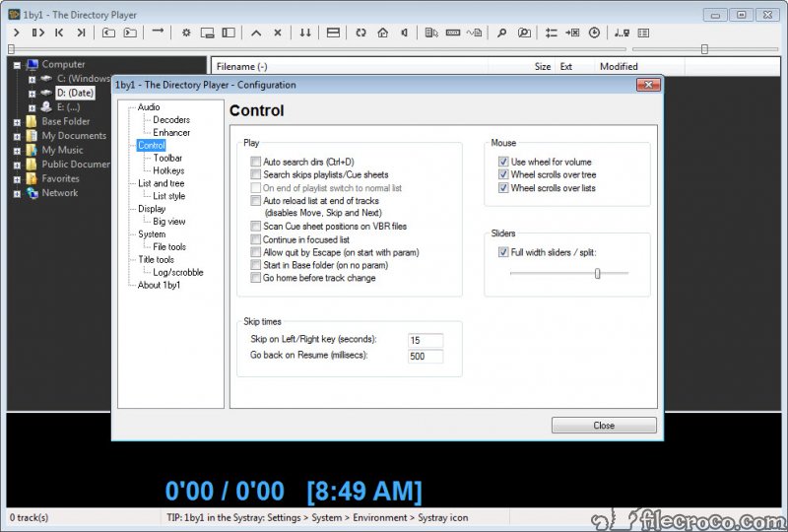Click the Next track toolbar icon
788x532 pixels.
coord(81,33)
